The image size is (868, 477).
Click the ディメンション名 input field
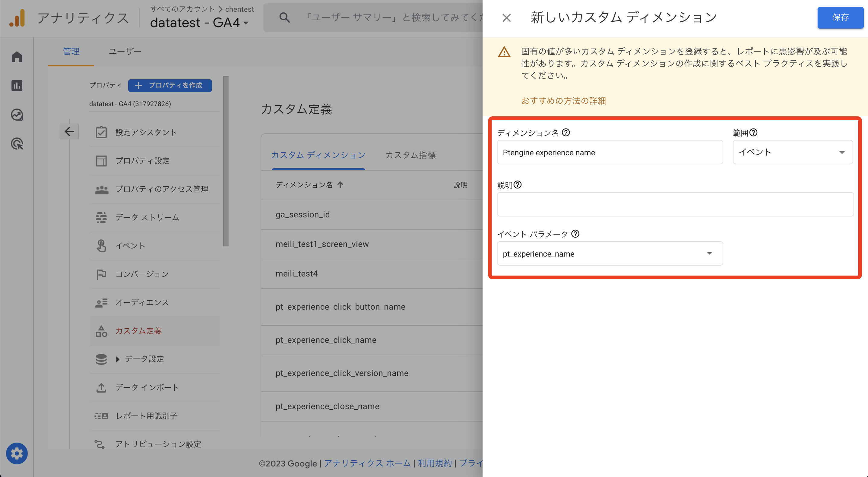[610, 152]
